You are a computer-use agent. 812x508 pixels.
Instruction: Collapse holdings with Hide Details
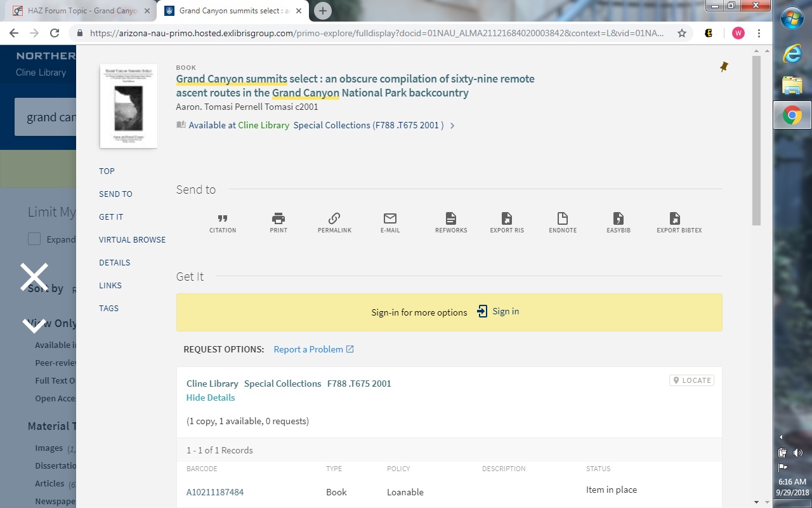(x=211, y=398)
